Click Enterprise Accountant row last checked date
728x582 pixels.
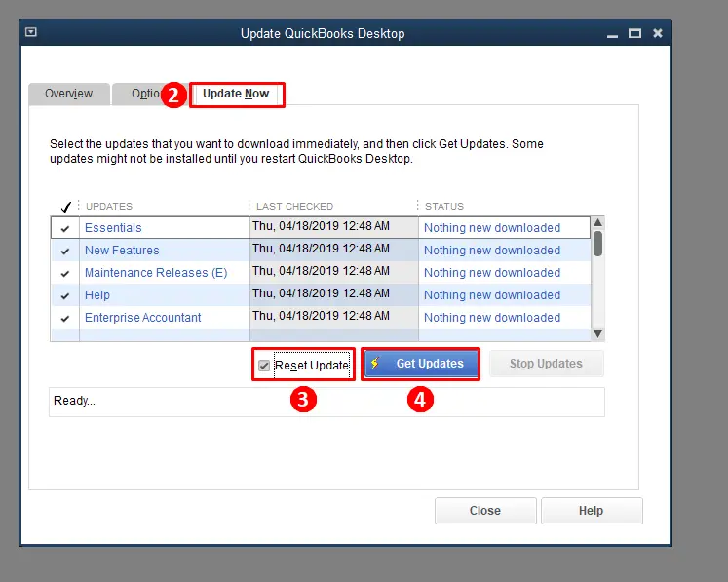[x=321, y=316]
